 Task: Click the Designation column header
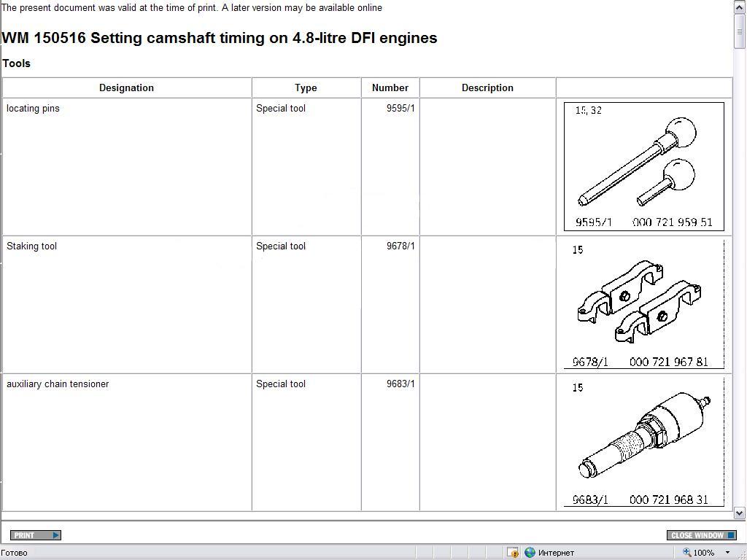coord(126,87)
